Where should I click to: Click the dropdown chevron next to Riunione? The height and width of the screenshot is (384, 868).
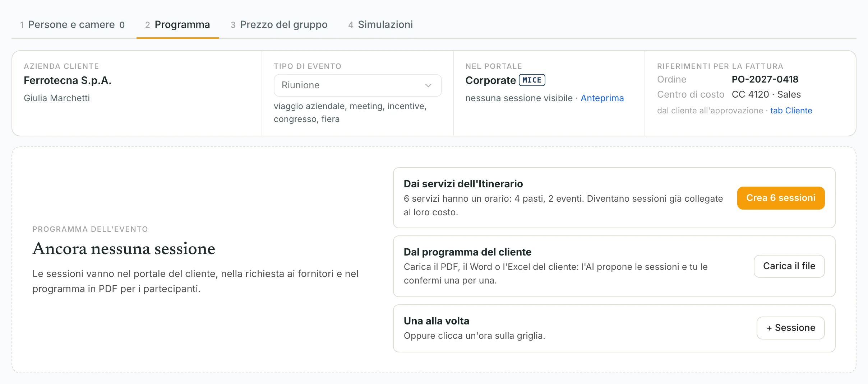pos(428,85)
